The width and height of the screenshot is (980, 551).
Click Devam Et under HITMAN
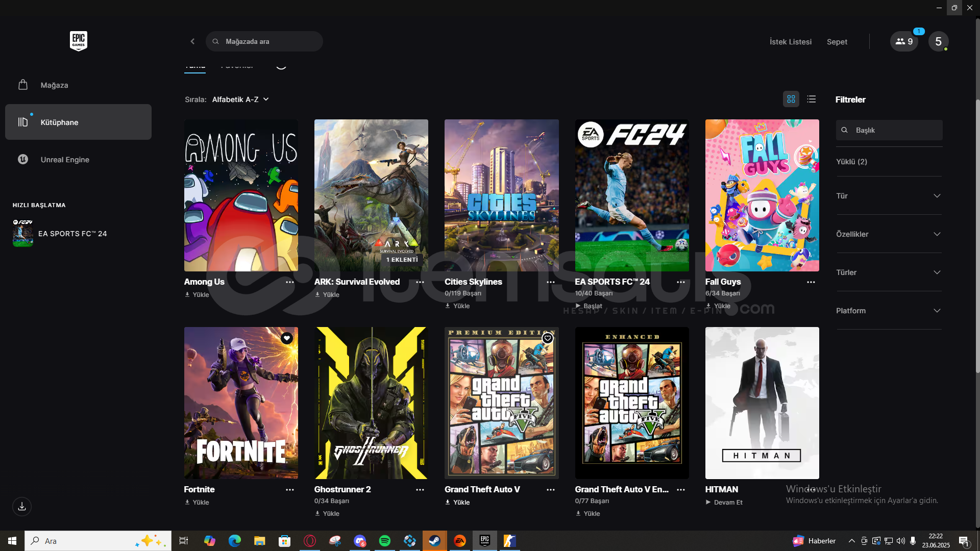coord(724,502)
